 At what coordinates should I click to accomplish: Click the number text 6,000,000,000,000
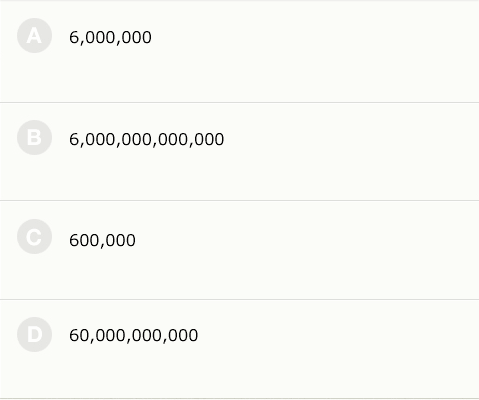click(x=147, y=139)
